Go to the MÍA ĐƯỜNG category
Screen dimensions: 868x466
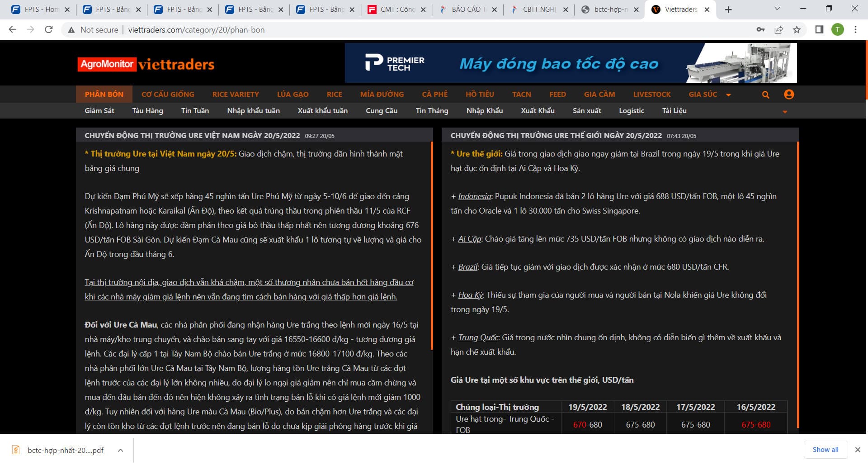(382, 94)
